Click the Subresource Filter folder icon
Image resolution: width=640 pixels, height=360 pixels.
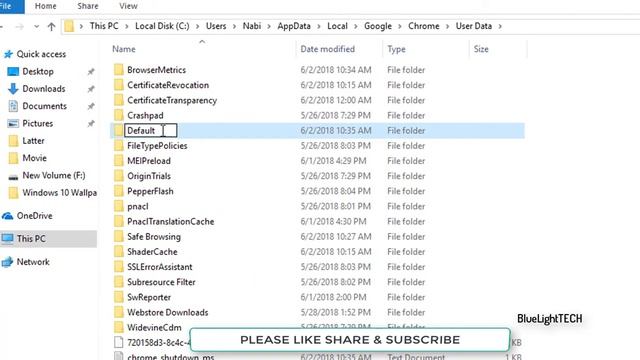click(x=118, y=282)
